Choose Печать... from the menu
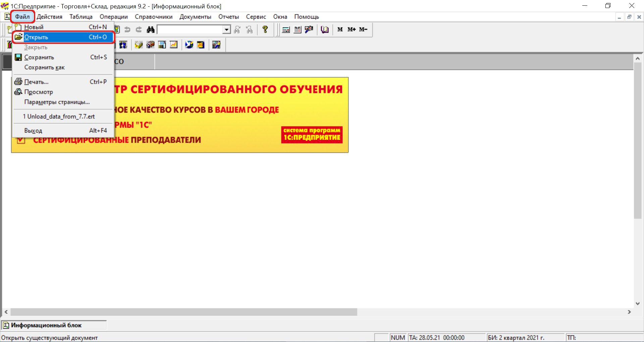The height and width of the screenshot is (342, 644). 63,82
